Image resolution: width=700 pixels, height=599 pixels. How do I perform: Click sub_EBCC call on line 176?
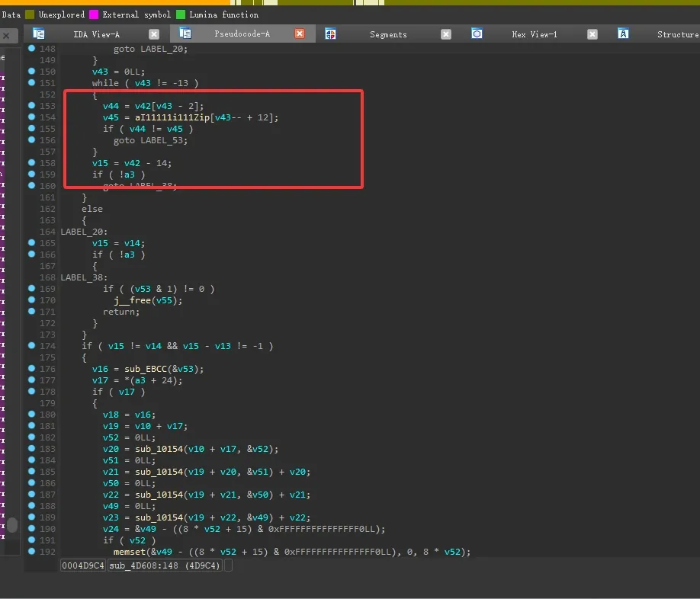[146, 369]
